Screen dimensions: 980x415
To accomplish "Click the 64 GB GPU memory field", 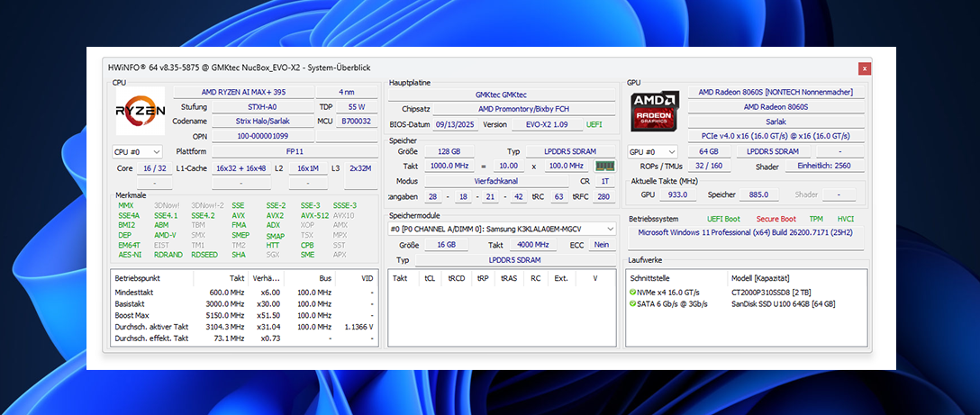I will tap(709, 151).
